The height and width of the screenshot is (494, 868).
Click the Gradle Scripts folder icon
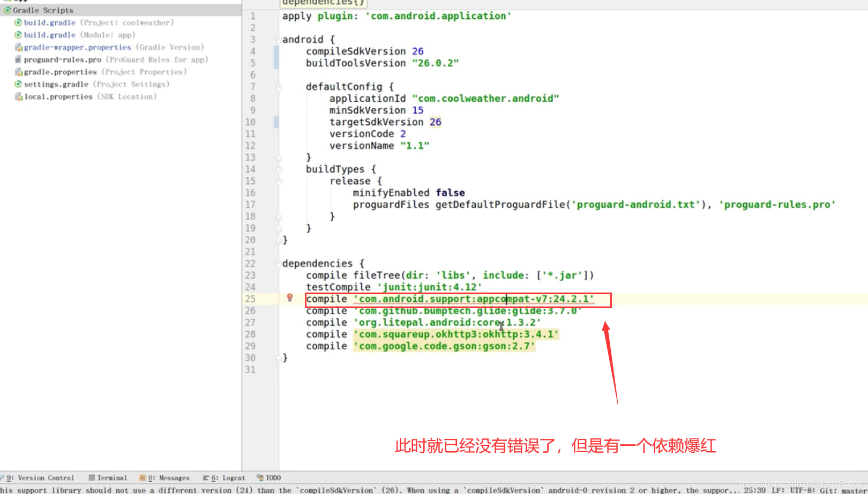tap(8, 10)
